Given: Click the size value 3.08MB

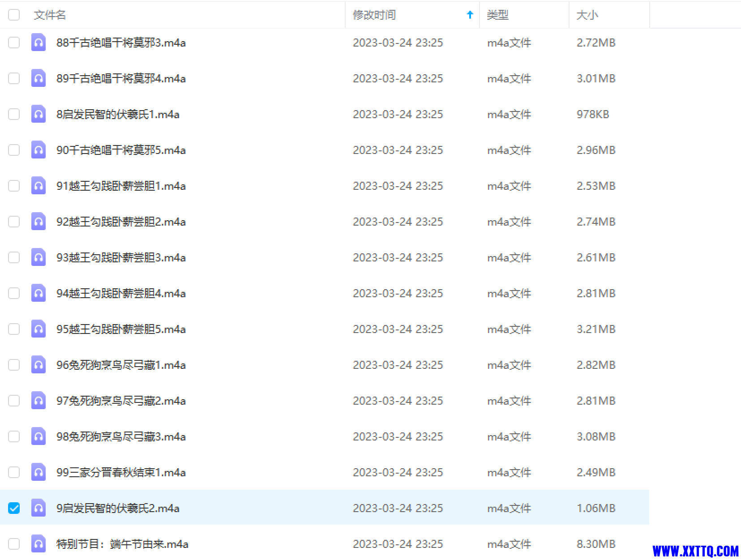Looking at the screenshot, I should tap(596, 436).
